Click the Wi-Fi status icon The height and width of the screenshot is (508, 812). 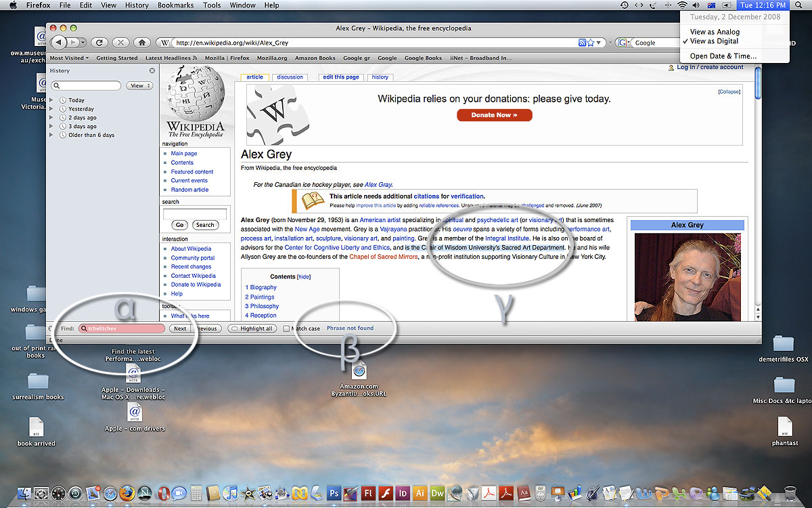tap(682, 5)
